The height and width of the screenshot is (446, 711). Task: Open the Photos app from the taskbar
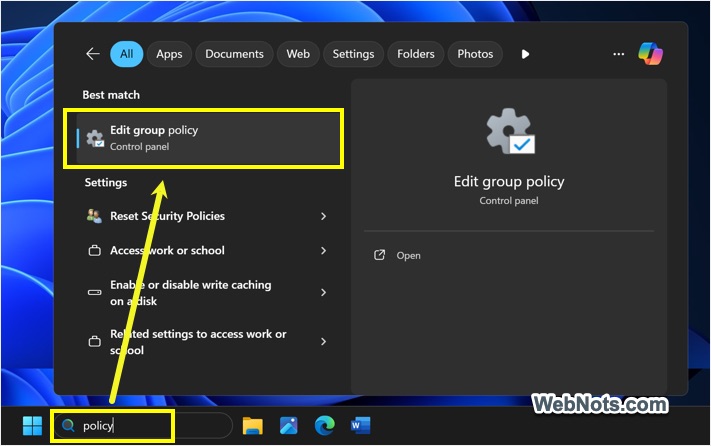point(289,426)
